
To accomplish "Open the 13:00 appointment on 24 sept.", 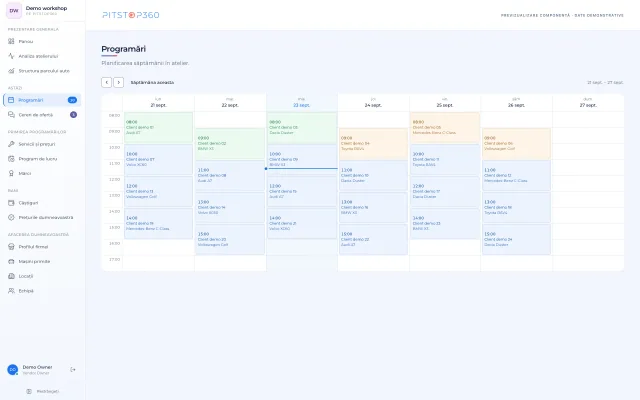I will (373, 208).
